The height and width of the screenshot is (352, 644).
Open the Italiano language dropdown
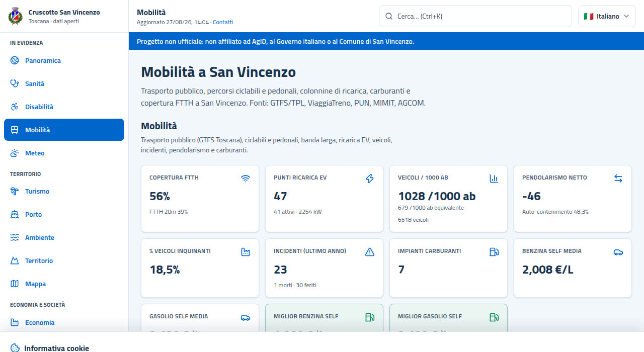point(607,16)
